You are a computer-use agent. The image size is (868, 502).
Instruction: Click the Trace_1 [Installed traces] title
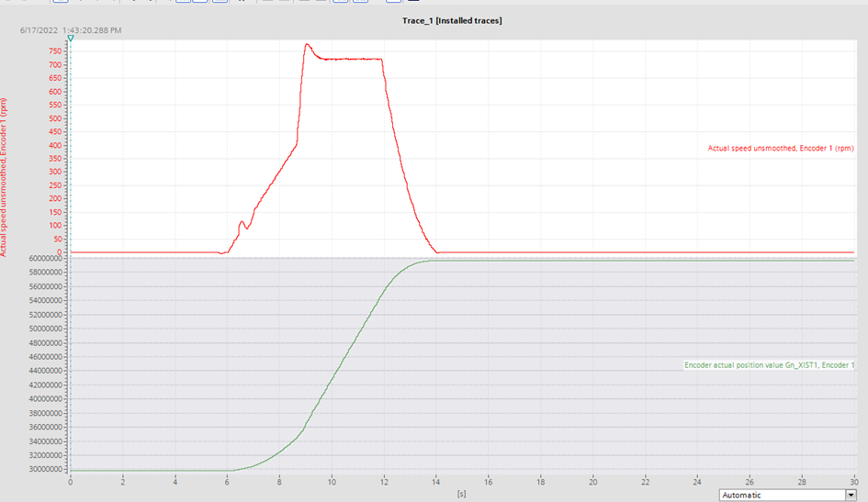click(452, 20)
